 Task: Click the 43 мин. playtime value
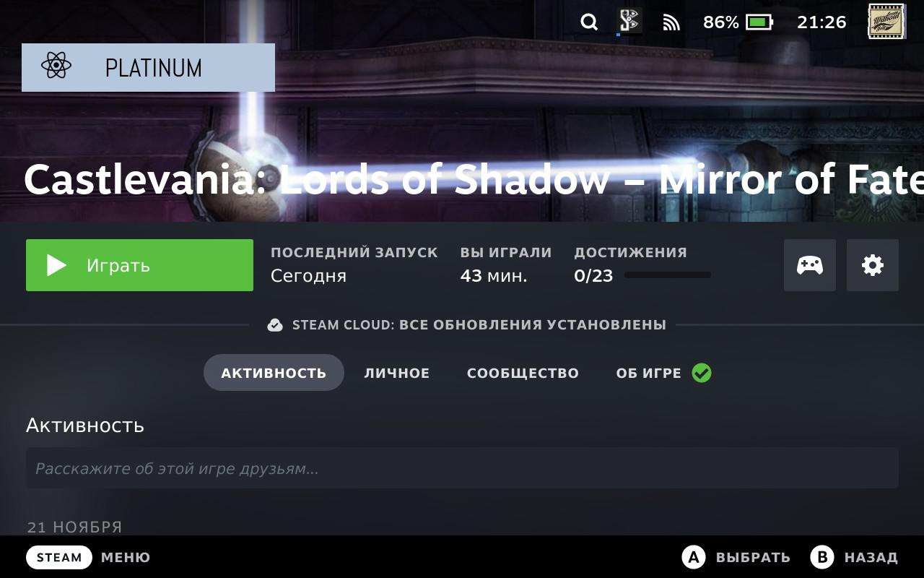tap(494, 275)
